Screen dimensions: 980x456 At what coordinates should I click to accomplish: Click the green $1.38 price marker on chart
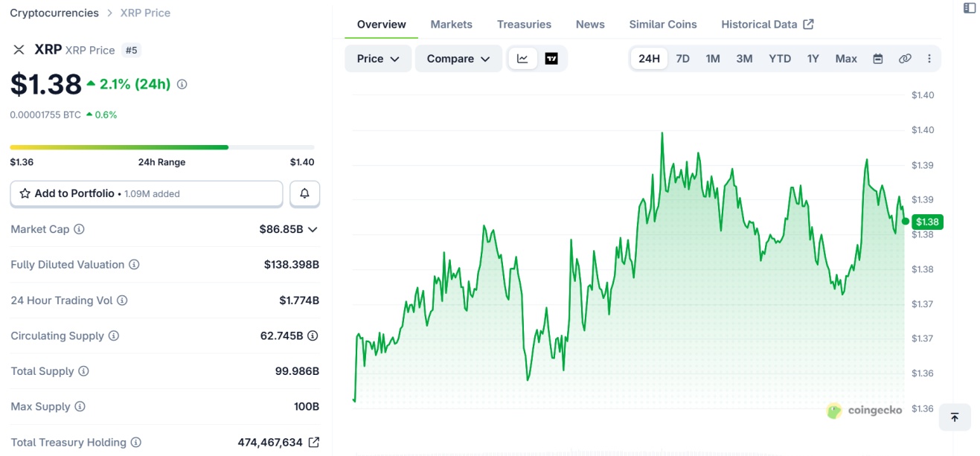pyautogui.click(x=928, y=222)
